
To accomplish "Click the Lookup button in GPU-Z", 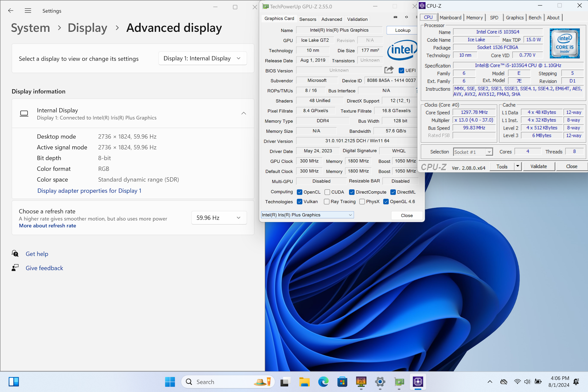I will [x=403, y=30].
